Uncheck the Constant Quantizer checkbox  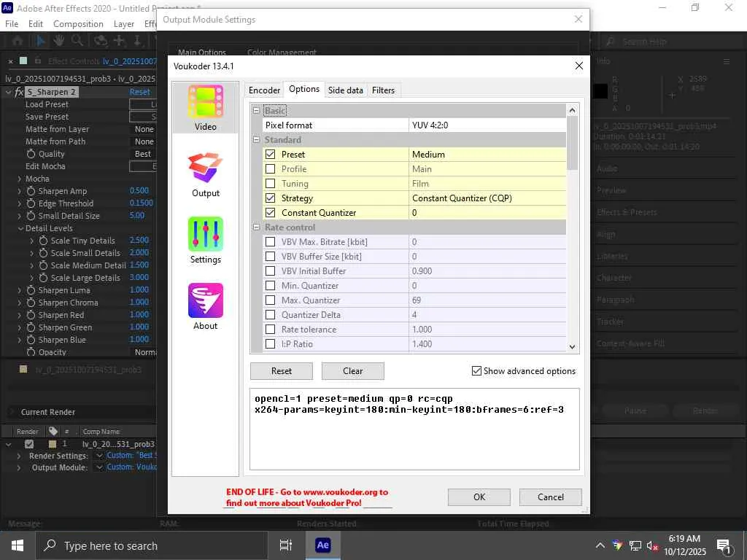pyautogui.click(x=270, y=213)
